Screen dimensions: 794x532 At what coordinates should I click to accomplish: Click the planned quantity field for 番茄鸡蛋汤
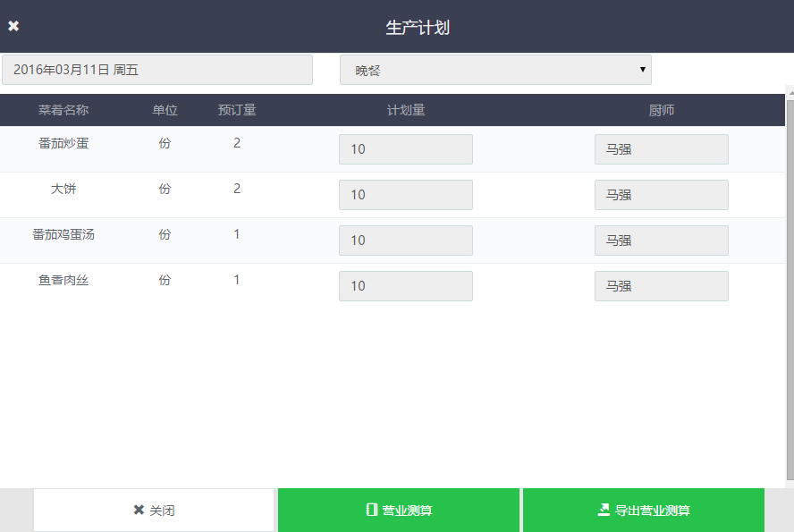pos(406,241)
